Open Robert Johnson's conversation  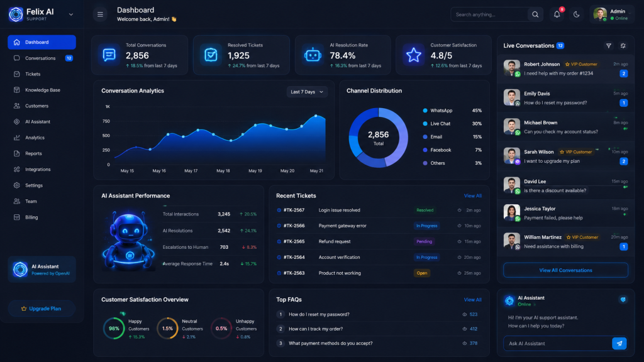[565, 69]
